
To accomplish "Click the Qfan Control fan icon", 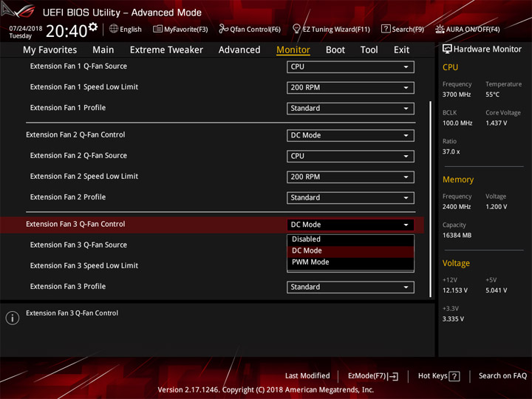I will click(x=223, y=29).
